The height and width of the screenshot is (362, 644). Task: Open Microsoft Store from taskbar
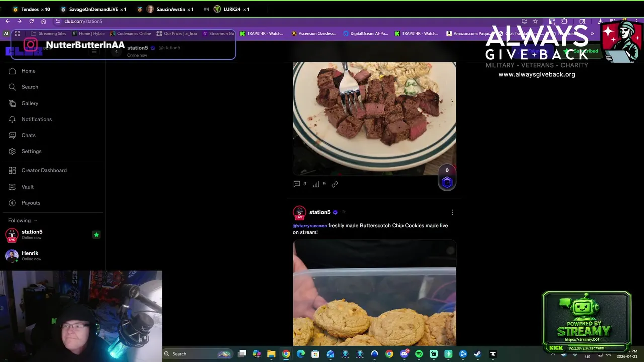pos(315,354)
